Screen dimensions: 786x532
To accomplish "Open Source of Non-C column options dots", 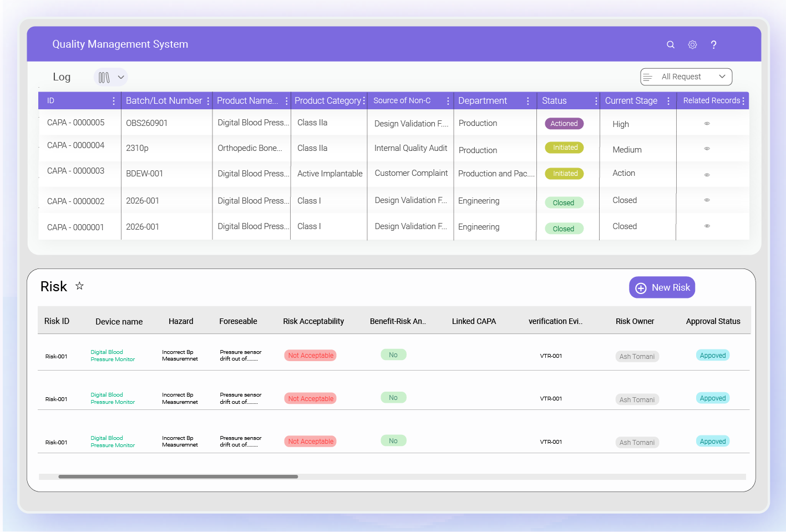I will pyautogui.click(x=448, y=101).
